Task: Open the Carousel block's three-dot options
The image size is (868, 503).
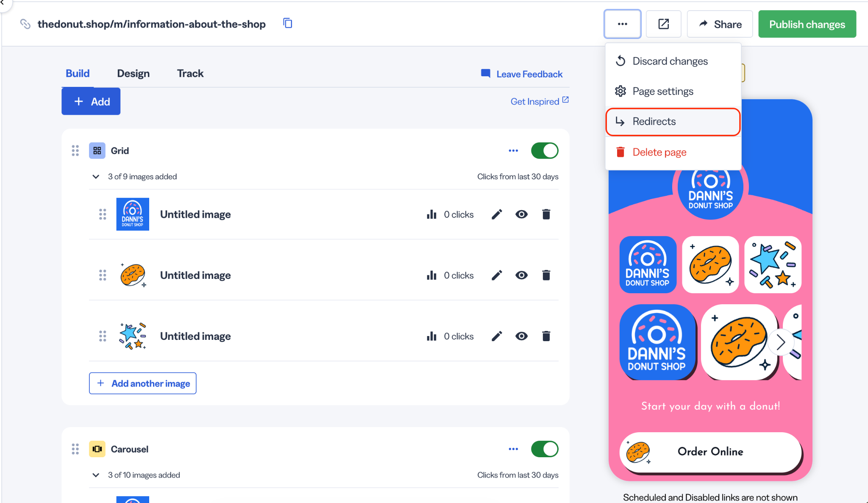Action: 513,449
